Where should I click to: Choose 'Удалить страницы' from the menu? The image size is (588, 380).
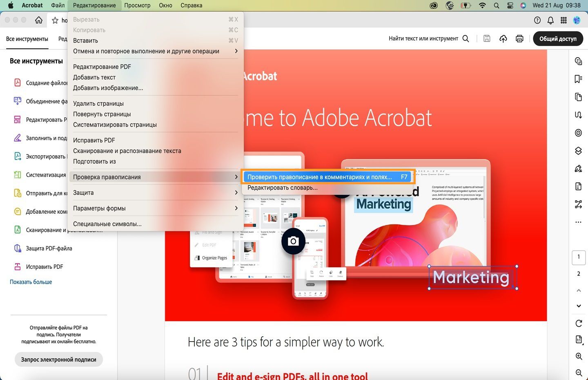(156, 103)
